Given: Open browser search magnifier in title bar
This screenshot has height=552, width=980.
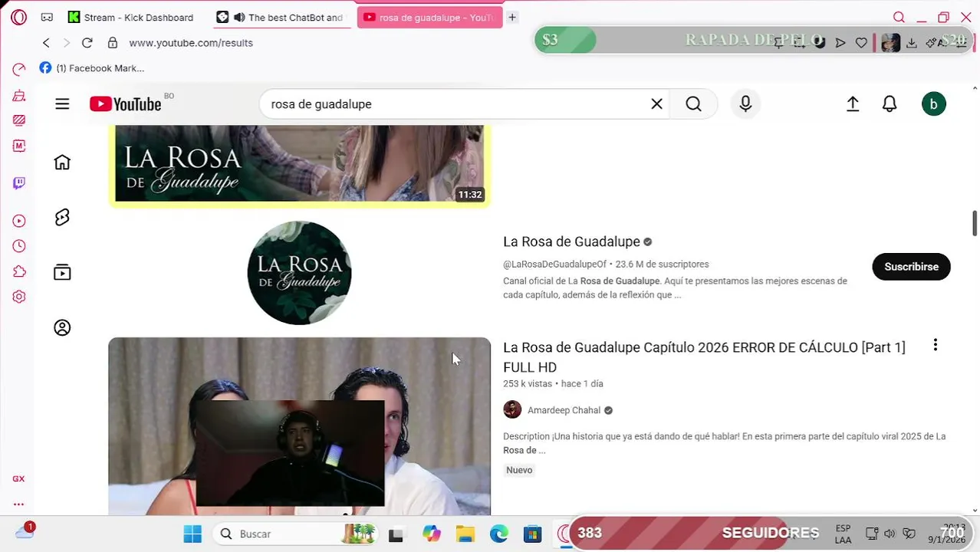Looking at the screenshot, I should [x=899, y=17].
